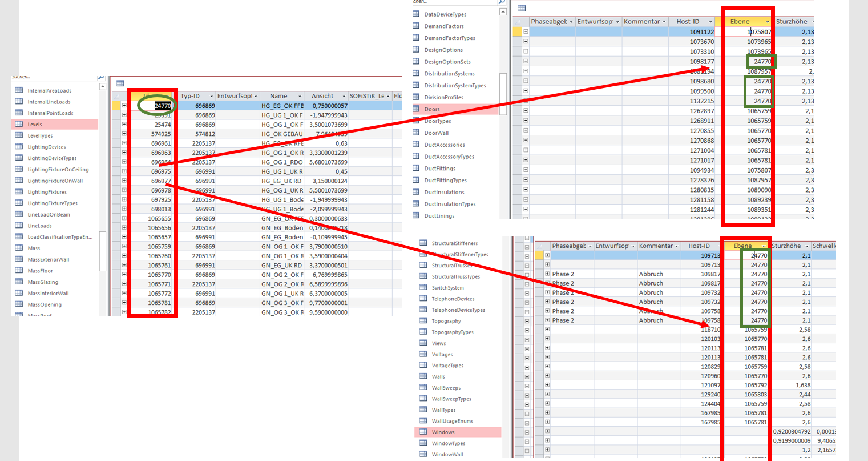868x461 pixels.
Task: Click cell HG_OK GEBÄU in Levels Name column
Action: click(282, 134)
